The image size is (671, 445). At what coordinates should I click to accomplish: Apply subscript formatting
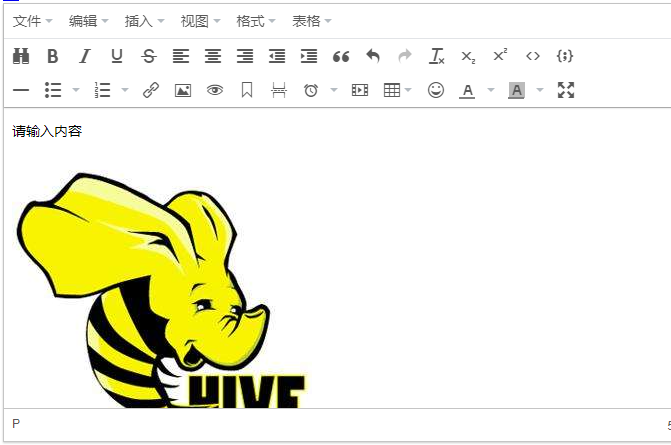(x=468, y=56)
